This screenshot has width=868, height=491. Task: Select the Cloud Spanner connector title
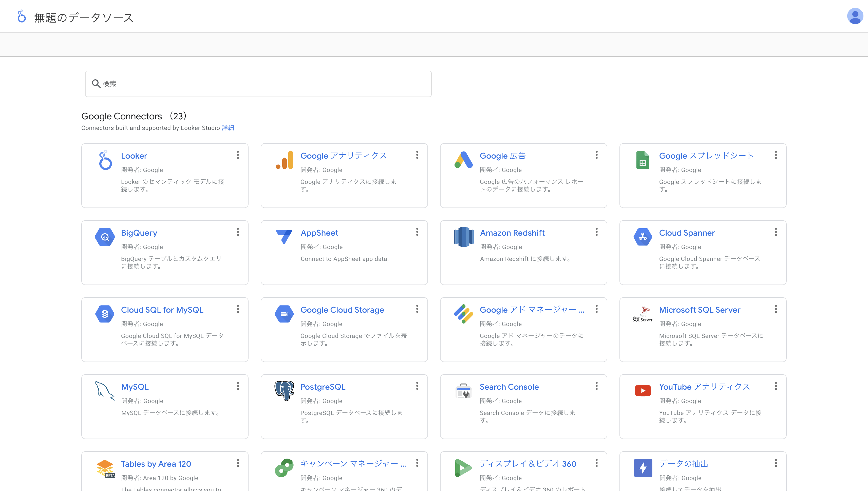687,233
